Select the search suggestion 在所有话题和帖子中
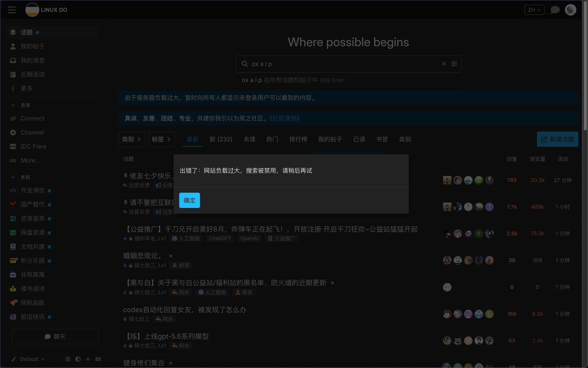The height and width of the screenshot is (368, 588). pyautogui.click(x=348, y=80)
